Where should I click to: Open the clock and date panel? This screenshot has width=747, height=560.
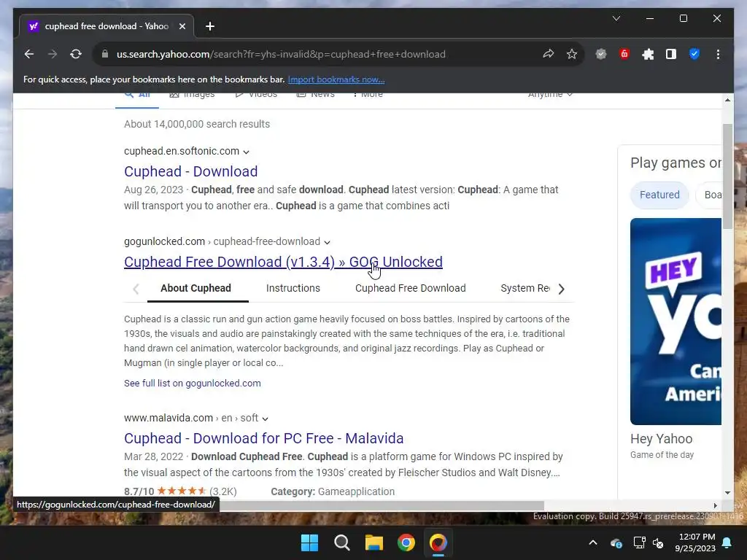click(x=695, y=542)
